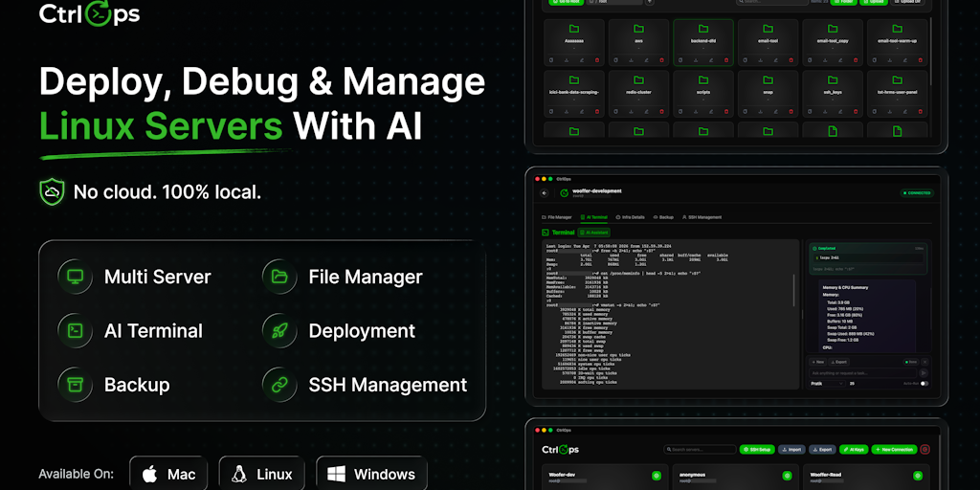Screen dimensions: 980x490
Task: Delete the ssh_keys folder
Action: [x=855, y=111]
